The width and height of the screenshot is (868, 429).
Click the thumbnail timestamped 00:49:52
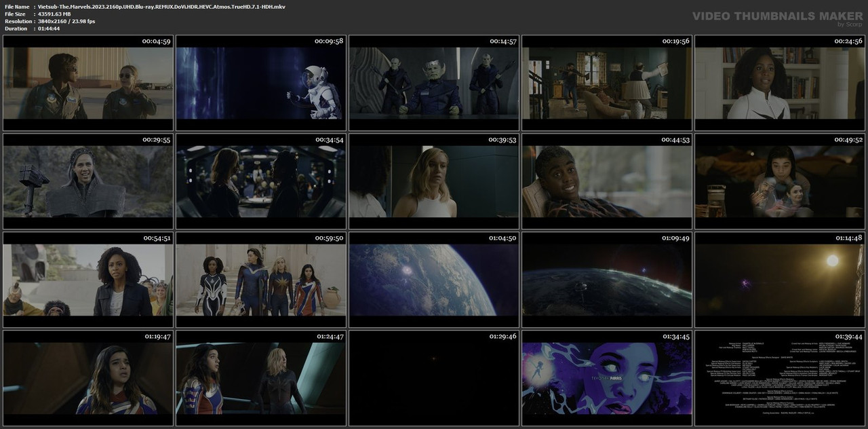click(x=780, y=181)
